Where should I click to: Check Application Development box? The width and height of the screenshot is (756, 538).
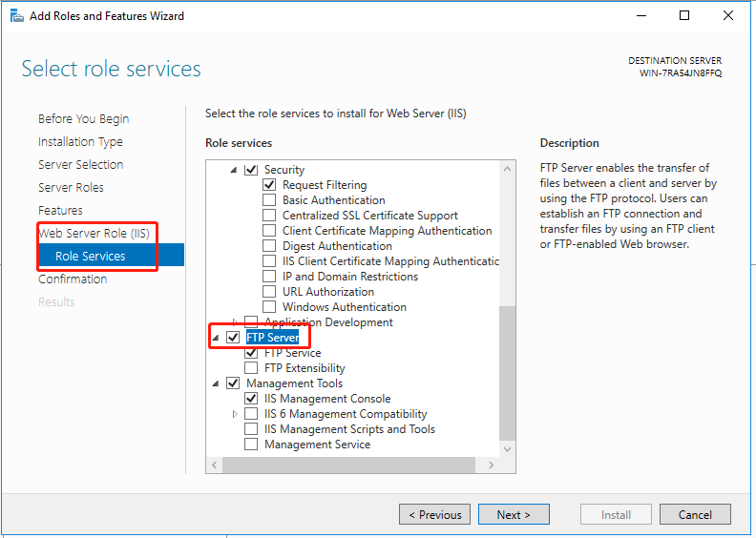coord(251,321)
